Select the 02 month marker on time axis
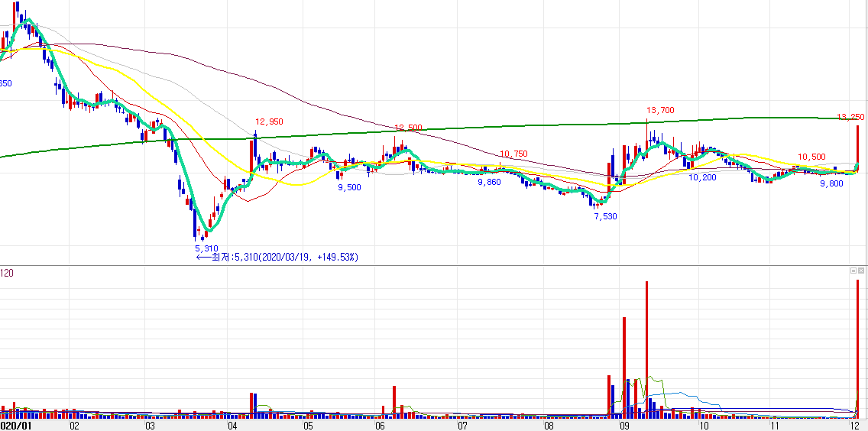 (x=73, y=426)
